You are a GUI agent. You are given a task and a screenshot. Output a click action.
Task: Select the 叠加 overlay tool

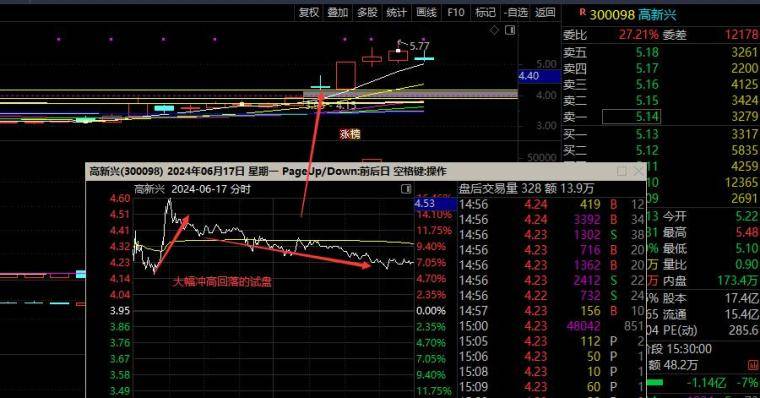pyautogui.click(x=338, y=13)
